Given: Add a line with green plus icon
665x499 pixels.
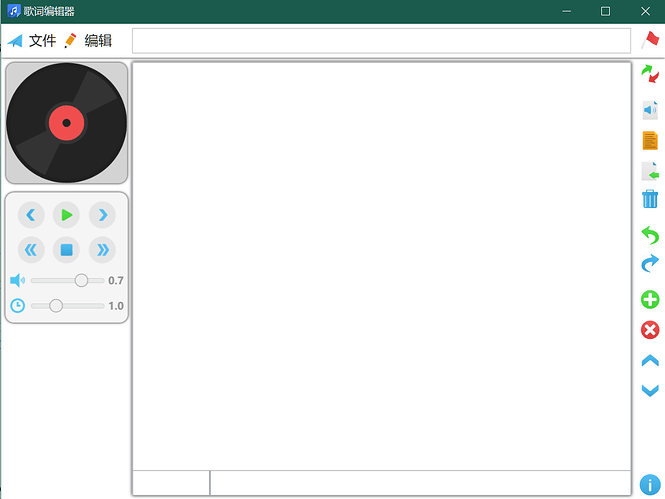Looking at the screenshot, I should pyautogui.click(x=650, y=300).
